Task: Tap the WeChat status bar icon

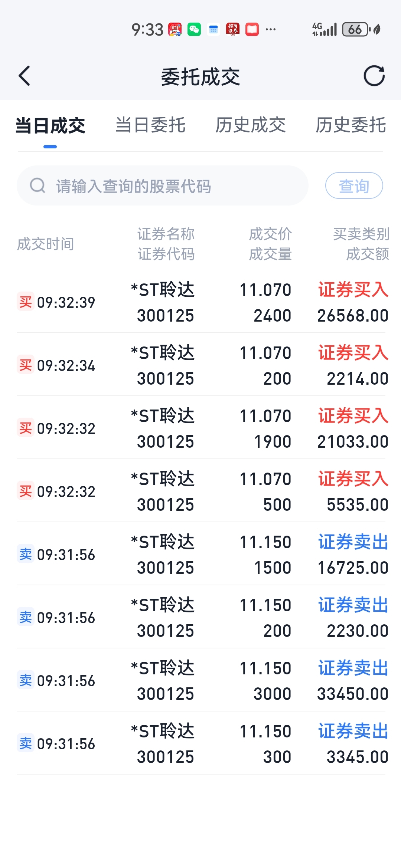Action: (194, 29)
